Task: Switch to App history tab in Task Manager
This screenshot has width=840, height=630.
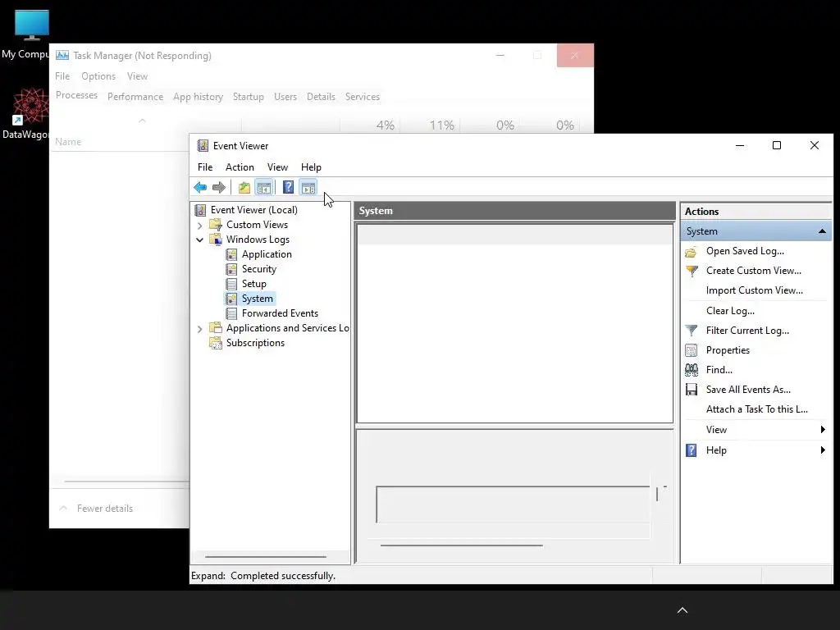Action: pos(198,97)
